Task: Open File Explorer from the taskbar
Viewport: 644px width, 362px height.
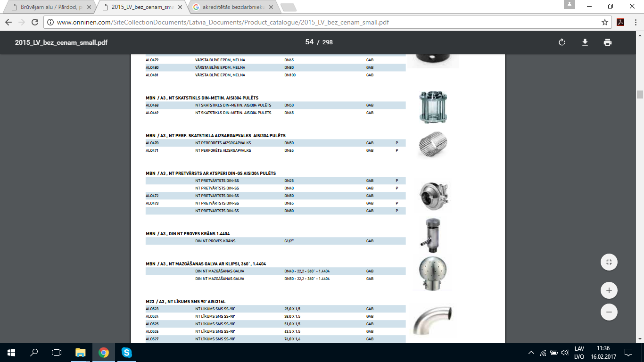Action: pyautogui.click(x=81, y=353)
